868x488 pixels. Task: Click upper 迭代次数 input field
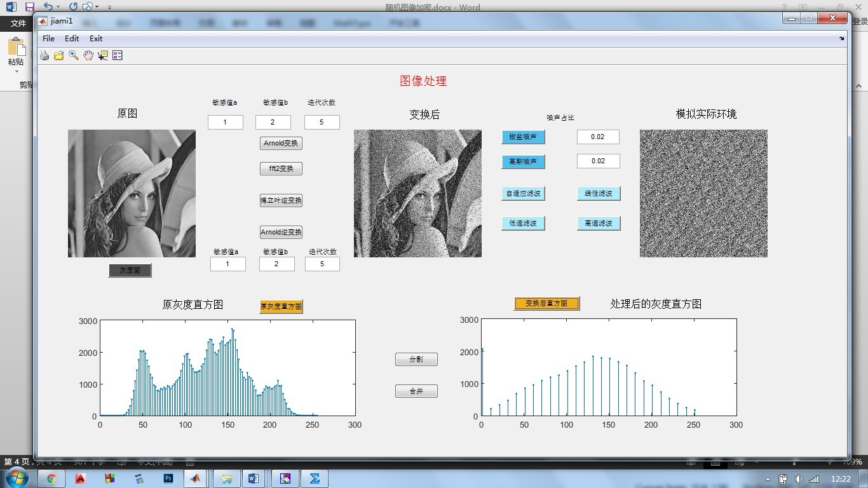click(x=322, y=122)
